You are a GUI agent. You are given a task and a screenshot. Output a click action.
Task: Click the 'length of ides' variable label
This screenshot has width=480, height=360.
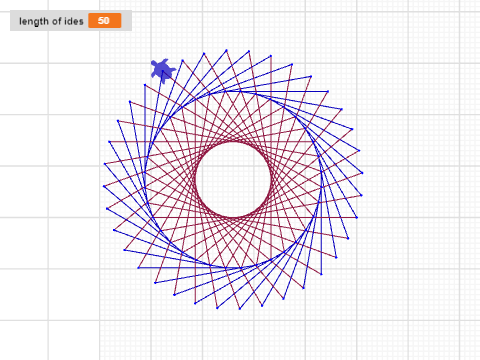(x=51, y=21)
